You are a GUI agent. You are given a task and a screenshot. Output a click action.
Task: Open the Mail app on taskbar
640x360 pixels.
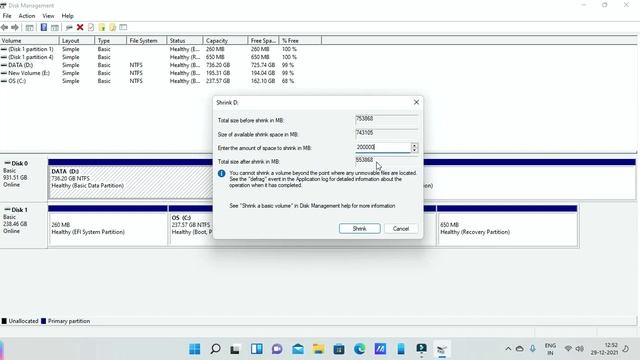point(298,349)
